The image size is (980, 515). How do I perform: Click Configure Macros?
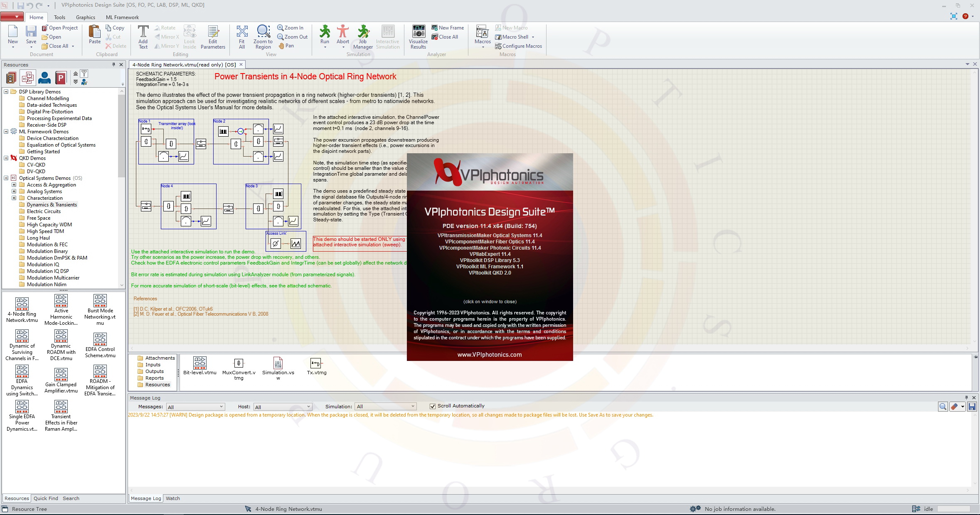coord(519,46)
